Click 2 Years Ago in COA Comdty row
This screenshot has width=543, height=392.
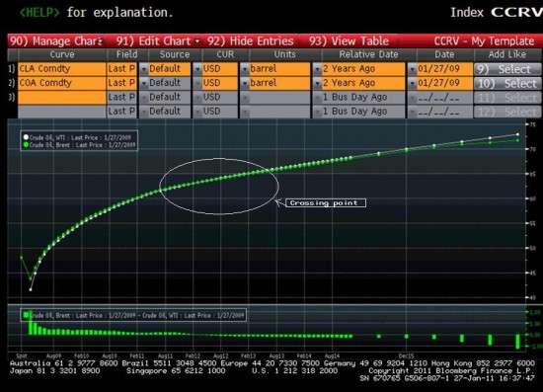(363, 83)
